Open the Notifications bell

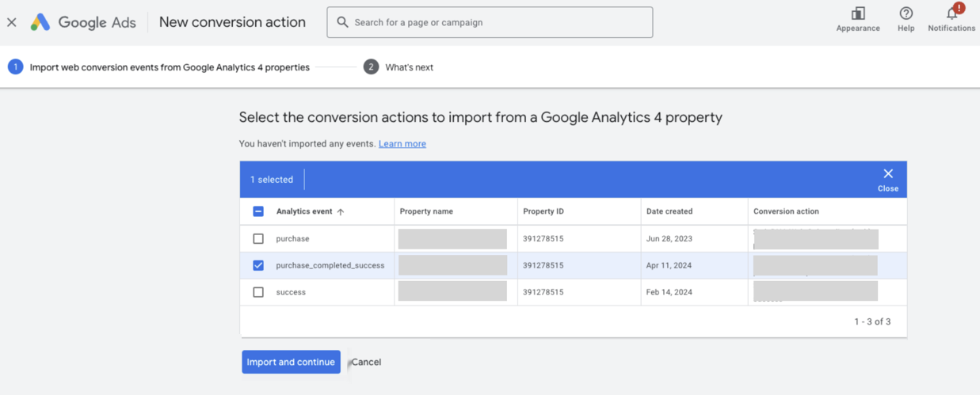tap(951, 14)
